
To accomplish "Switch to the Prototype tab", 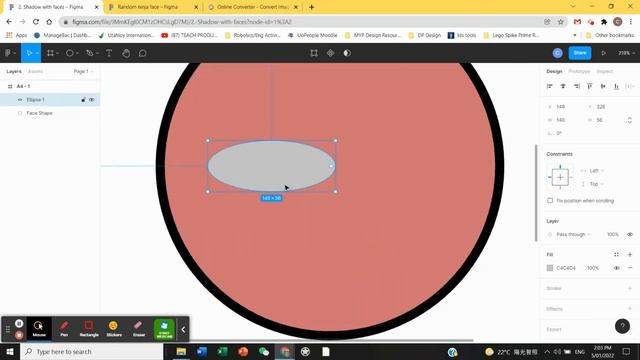I will [579, 71].
